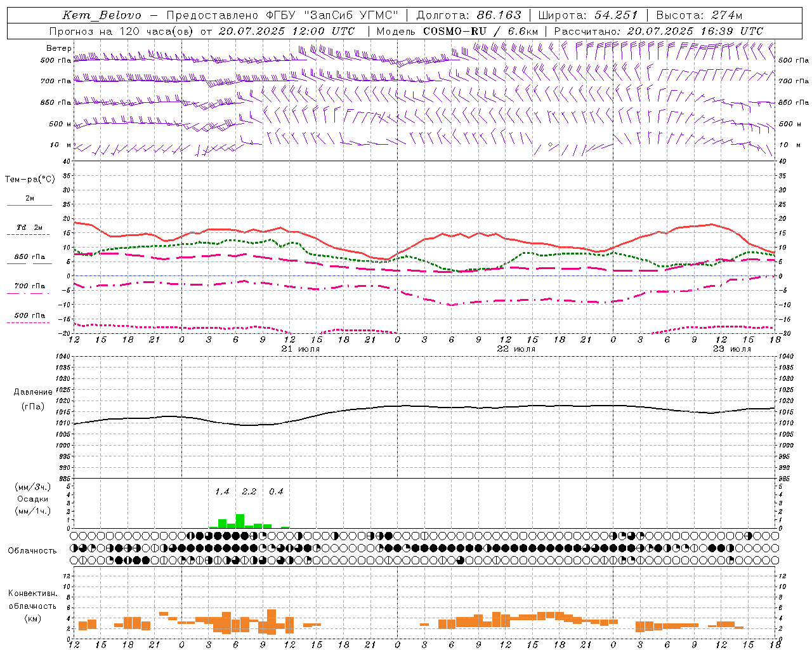Click the Конвективн. panel label

32,594
